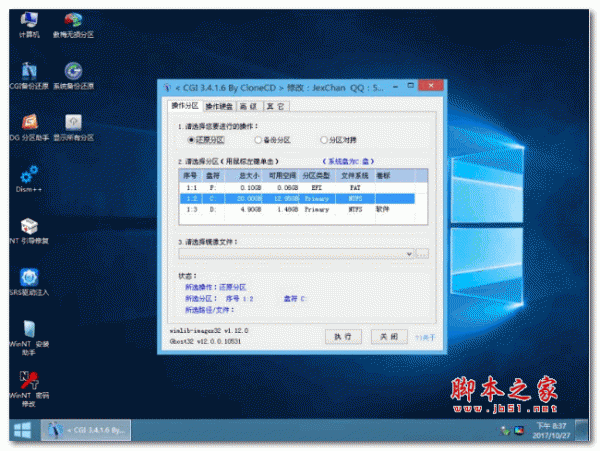Open the image file dropdown arrow
Screen dimensions: 600x451
click(409, 254)
